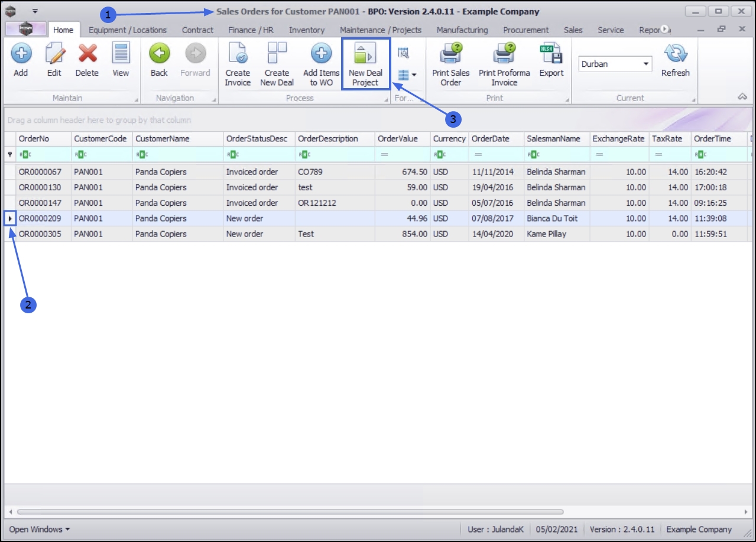Open the Inventory tab
The width and height of the screenshot is (756, 542).
307,30
